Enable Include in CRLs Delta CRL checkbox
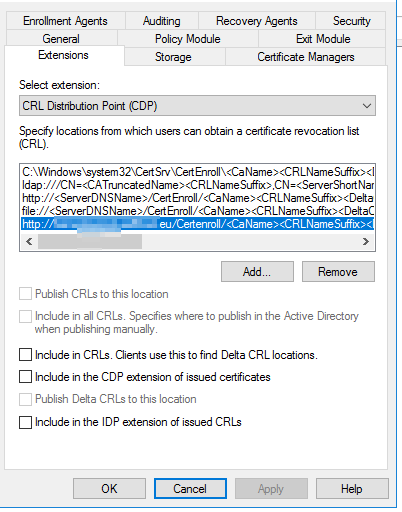 click(x=26, y=355)
